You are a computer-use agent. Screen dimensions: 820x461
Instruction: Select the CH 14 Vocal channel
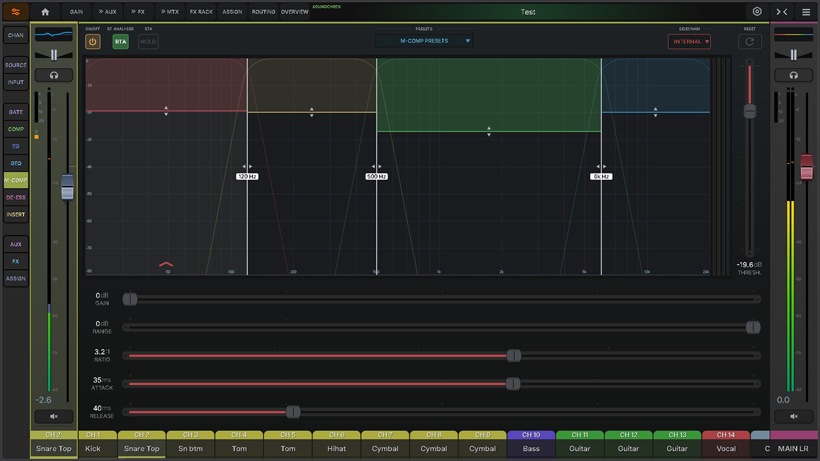click(x=726, y=443)
